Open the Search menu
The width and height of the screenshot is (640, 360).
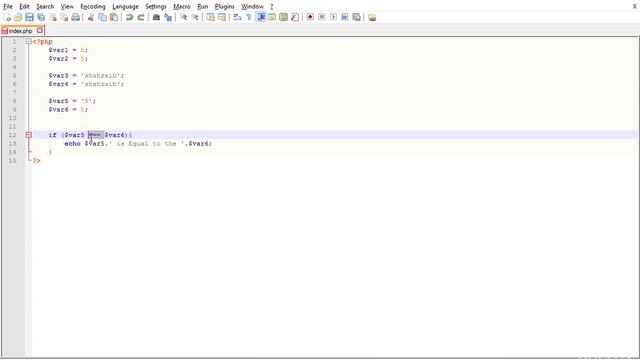(45, 7)
